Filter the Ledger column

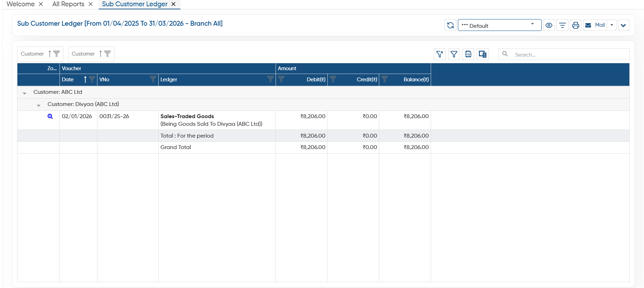coord(270,79)
